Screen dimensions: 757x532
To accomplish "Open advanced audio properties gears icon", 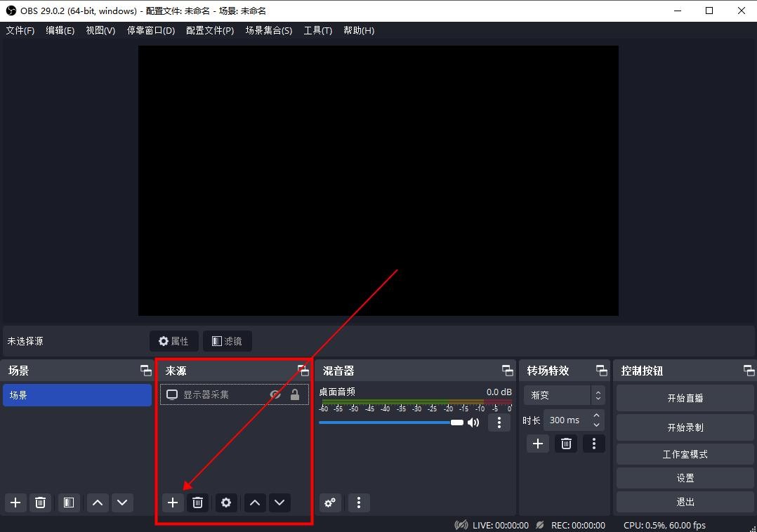I will 330,503.
